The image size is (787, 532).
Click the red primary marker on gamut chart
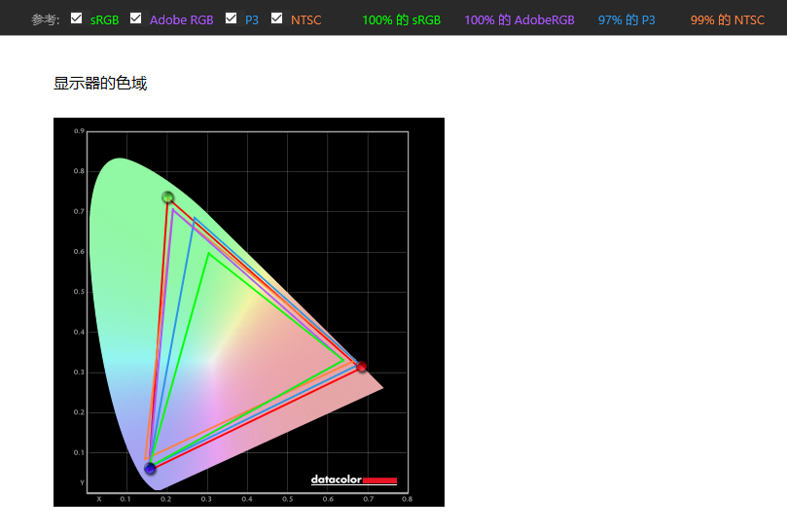tap(361, 367)
